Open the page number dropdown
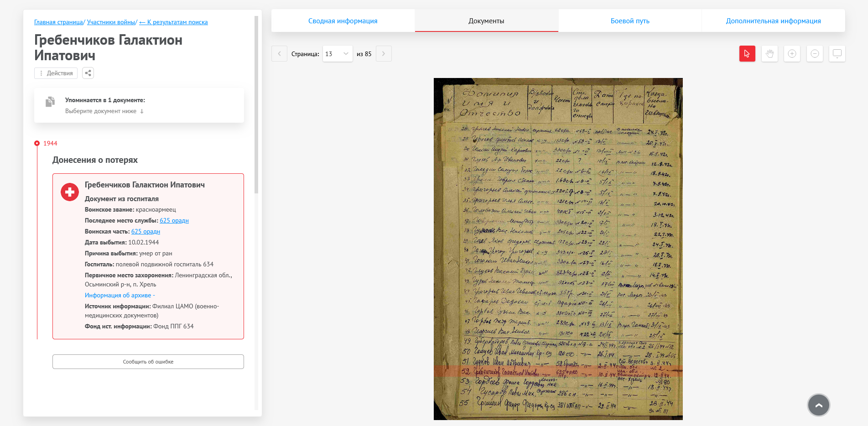 click(337, 54)
